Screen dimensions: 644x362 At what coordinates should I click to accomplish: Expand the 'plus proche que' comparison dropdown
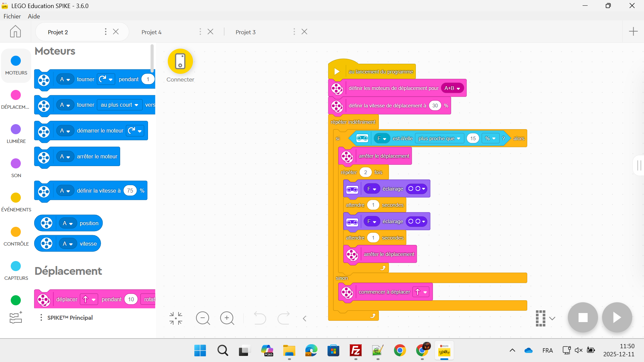click(439, 139)
